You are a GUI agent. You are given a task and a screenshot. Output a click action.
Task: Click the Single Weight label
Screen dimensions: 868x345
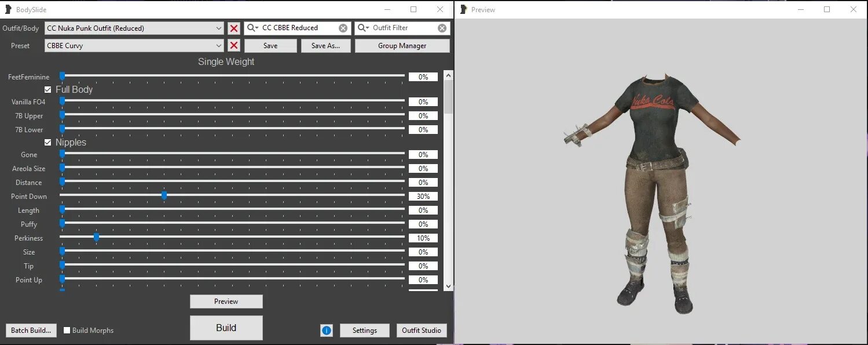(226, 62)
